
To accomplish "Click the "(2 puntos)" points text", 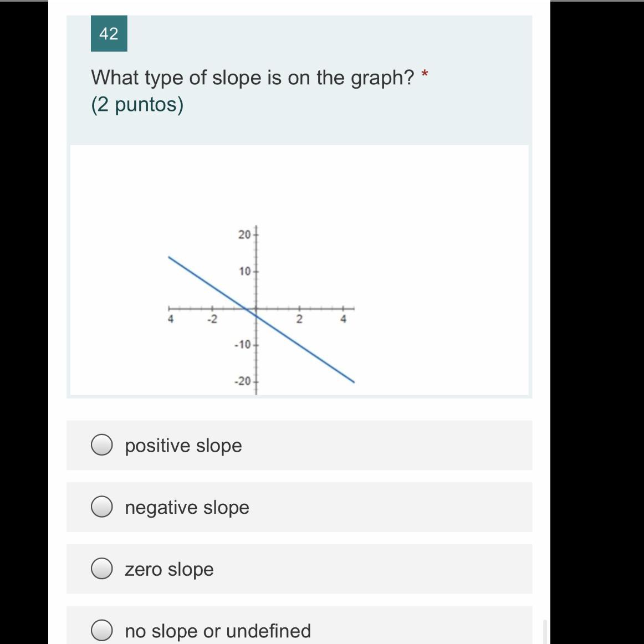I will click(x=137, y=105).
